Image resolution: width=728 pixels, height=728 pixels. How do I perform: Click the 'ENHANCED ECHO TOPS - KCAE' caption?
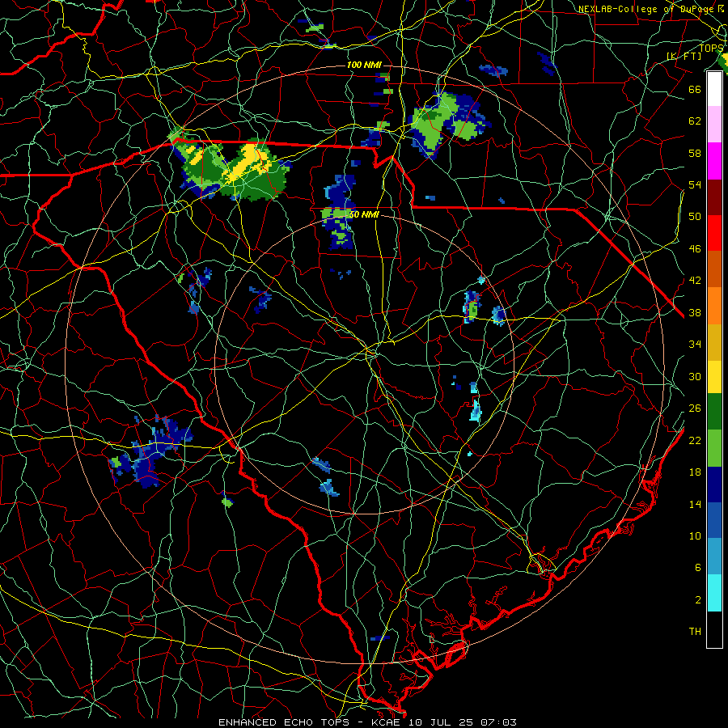click(309, 722)
